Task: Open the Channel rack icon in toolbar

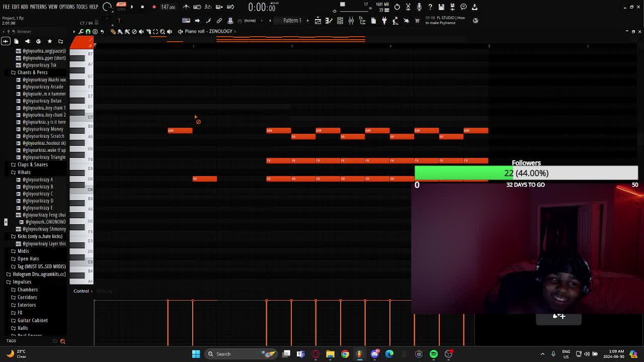Action: [340, 21]
